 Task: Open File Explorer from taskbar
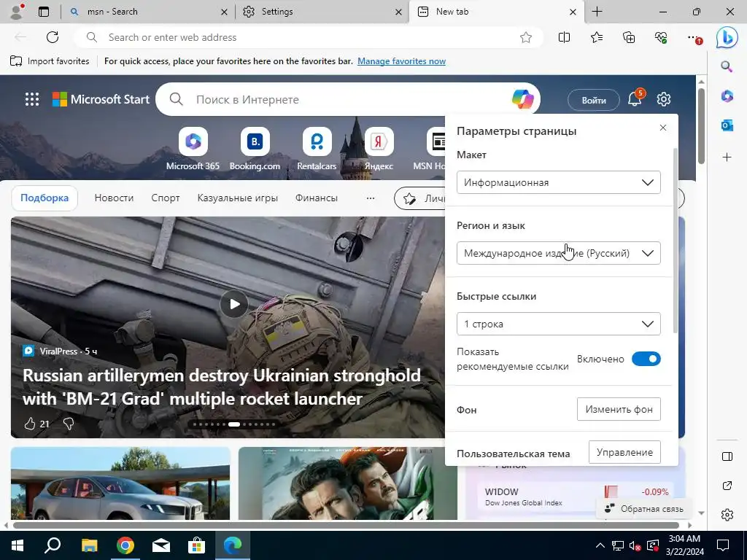click(x=89, y=545)
